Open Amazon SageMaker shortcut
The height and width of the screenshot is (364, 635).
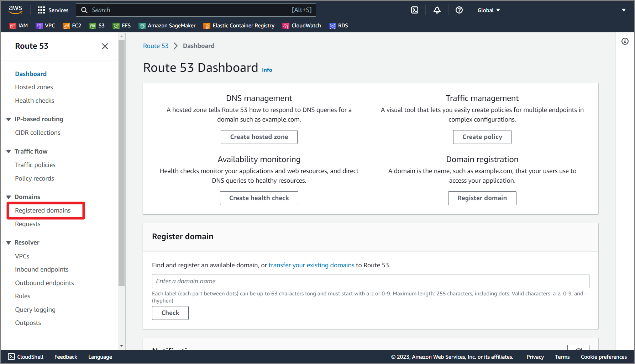[x=167, y=26]
